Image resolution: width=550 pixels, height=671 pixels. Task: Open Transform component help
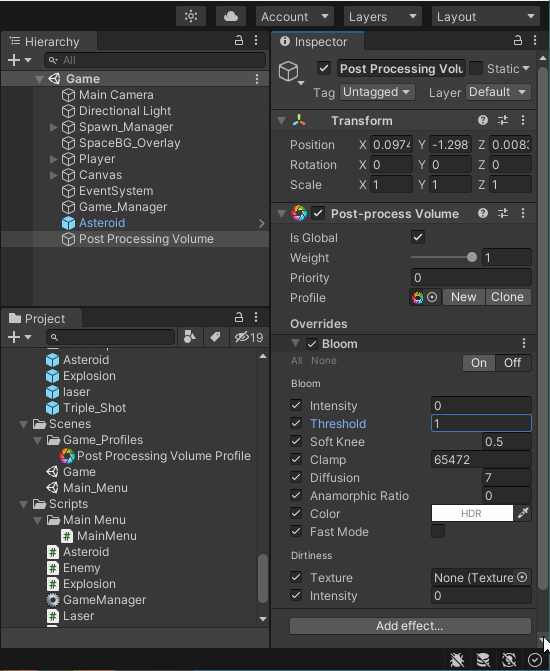click(x=483, y=120)
